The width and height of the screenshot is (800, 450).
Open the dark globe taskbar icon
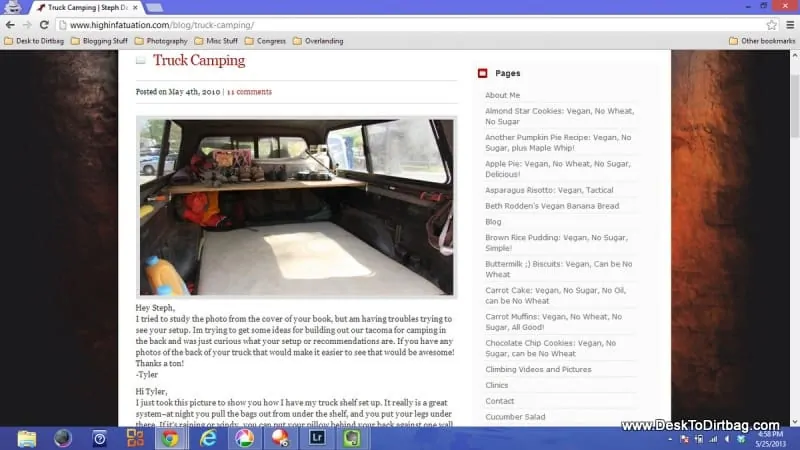(63, 439)
